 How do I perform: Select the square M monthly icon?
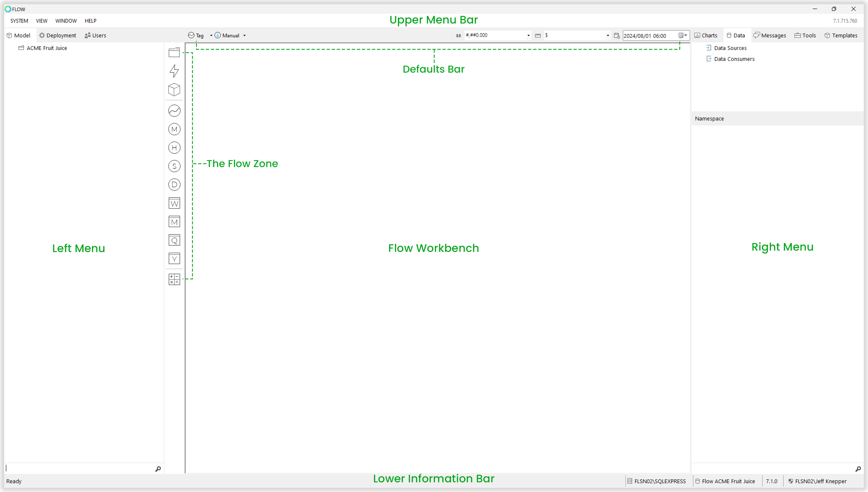tap(174, 222)
